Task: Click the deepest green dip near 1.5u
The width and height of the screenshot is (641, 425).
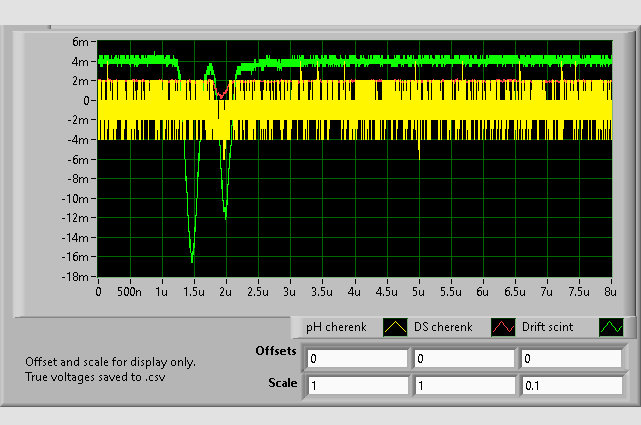Action: pyautogui.click(x=192, y=260)
